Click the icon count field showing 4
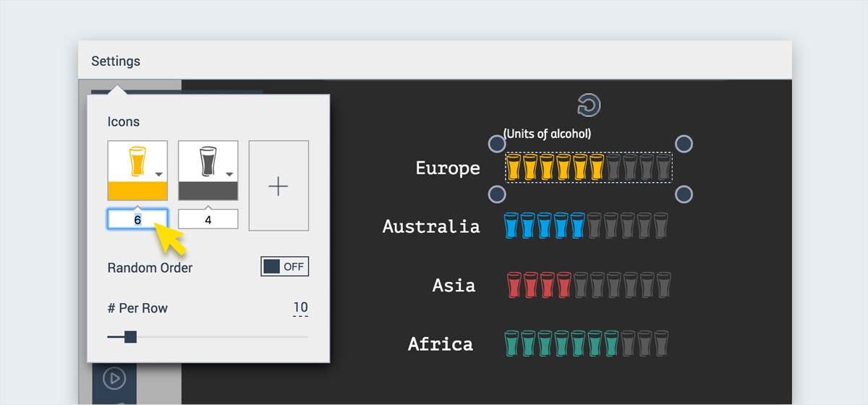This screenshot has width=868, height=405. [x=208, y=220]
